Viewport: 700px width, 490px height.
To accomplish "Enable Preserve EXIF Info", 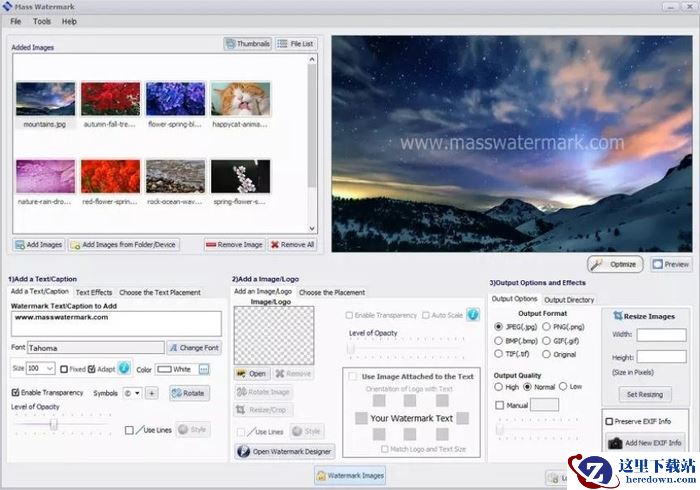I will [609, 421].
